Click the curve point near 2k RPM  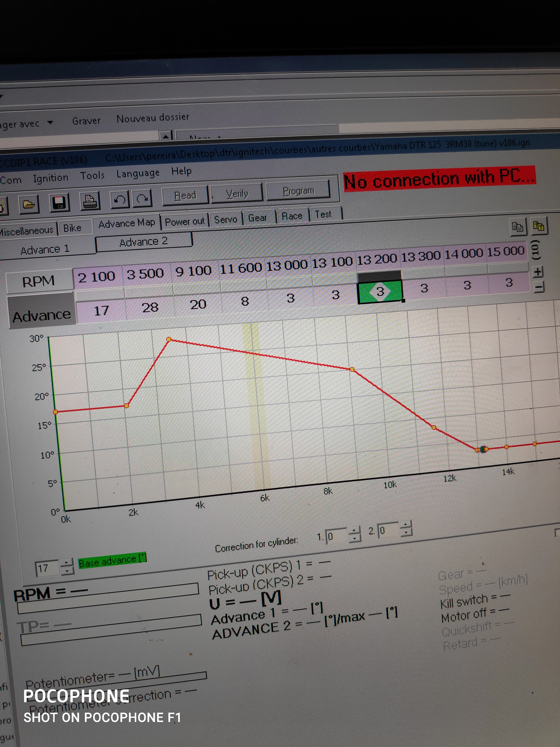[x=127, y=406]
